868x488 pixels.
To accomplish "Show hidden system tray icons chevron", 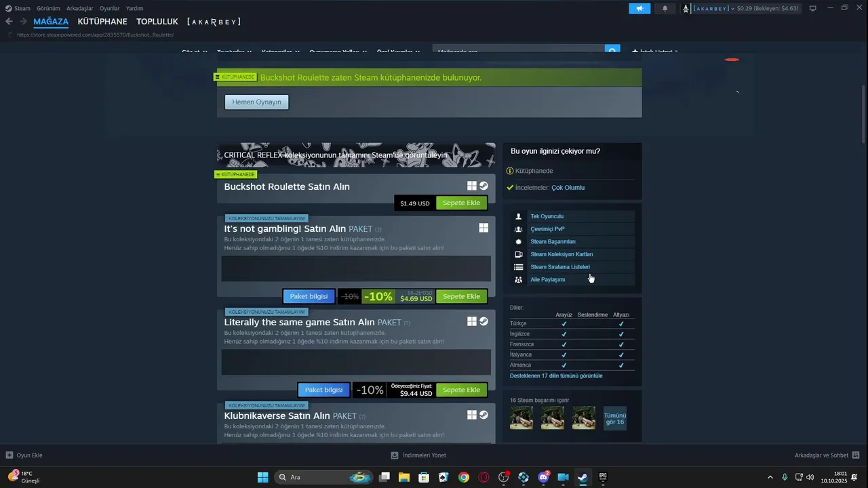I will [770, 477].
